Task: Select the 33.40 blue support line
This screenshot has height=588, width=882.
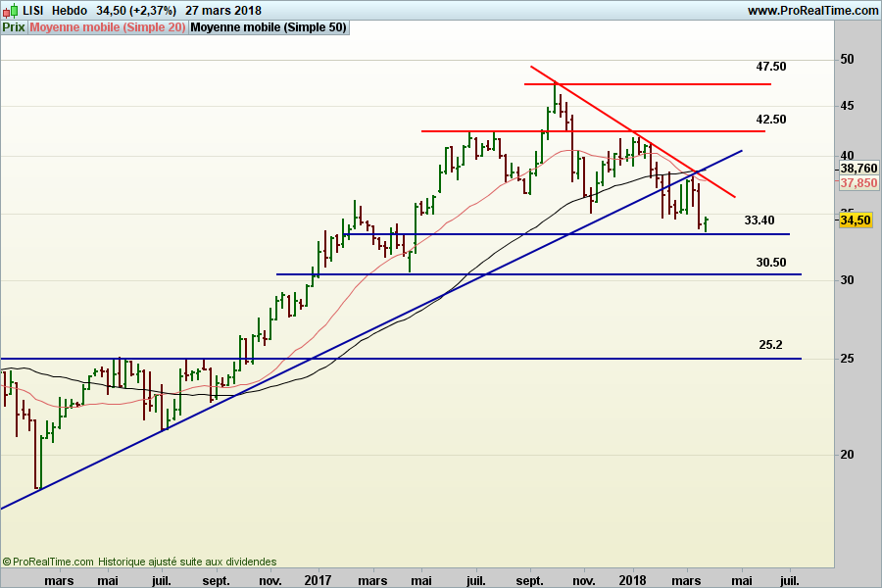Action: pyautogui.click(x=588, y=234)
